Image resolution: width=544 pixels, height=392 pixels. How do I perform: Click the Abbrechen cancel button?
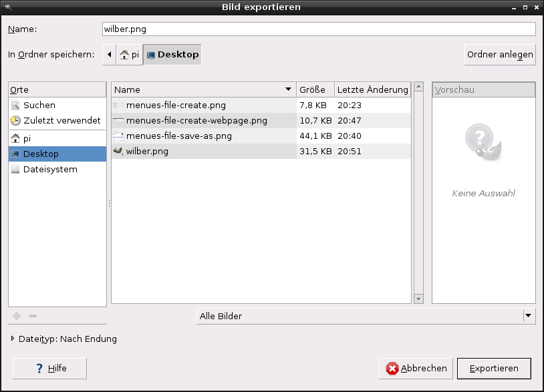coord(416,369)
